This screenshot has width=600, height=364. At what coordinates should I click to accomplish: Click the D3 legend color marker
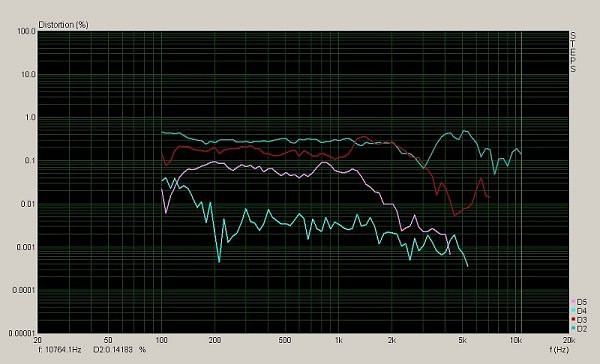573,320
